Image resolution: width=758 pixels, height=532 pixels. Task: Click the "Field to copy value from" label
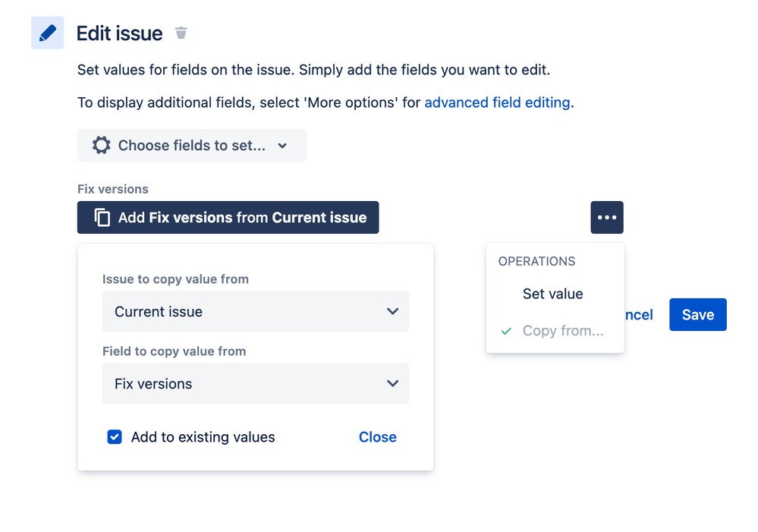(x=174, y=351)
